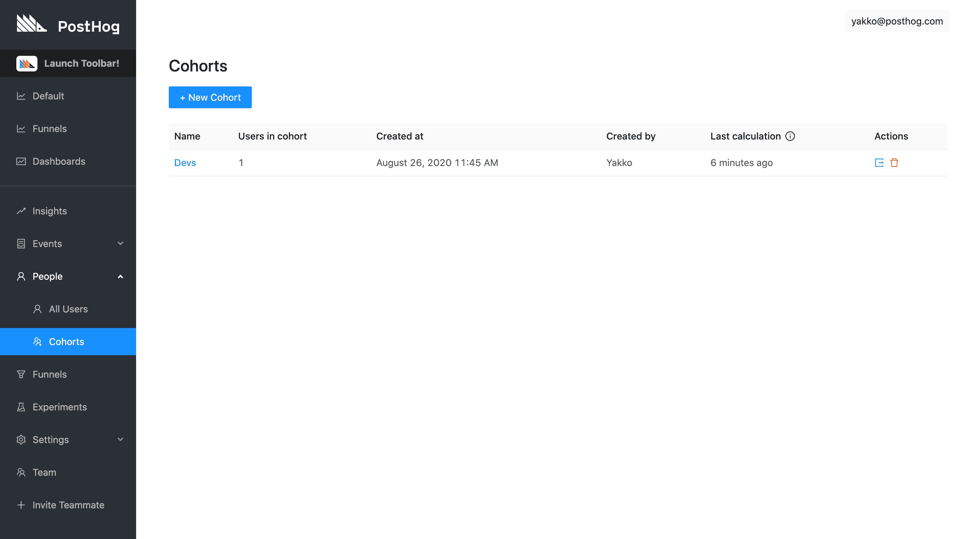This screenshot has width=980, height=539.
Task: Click Launch Toolbar! button
Action: click(68, 64)
